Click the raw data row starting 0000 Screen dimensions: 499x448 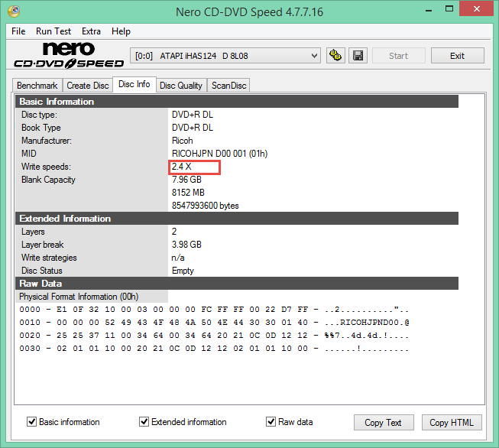(x=214, y=310)
